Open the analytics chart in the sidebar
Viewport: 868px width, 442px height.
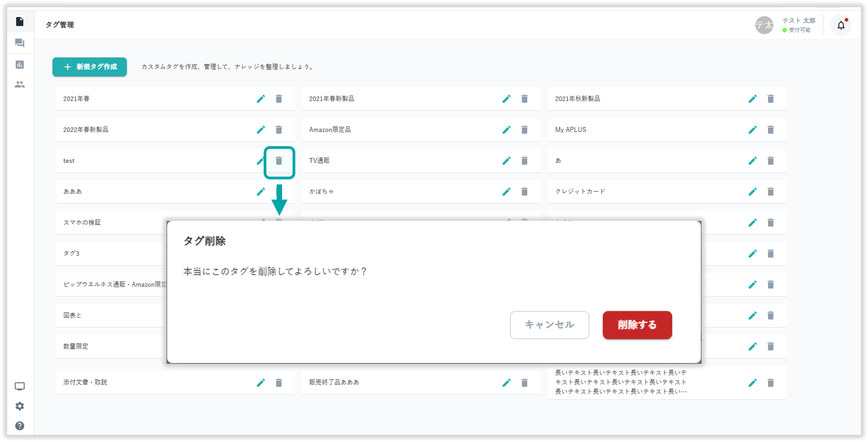pyautogui.click(x=20, y=64)
